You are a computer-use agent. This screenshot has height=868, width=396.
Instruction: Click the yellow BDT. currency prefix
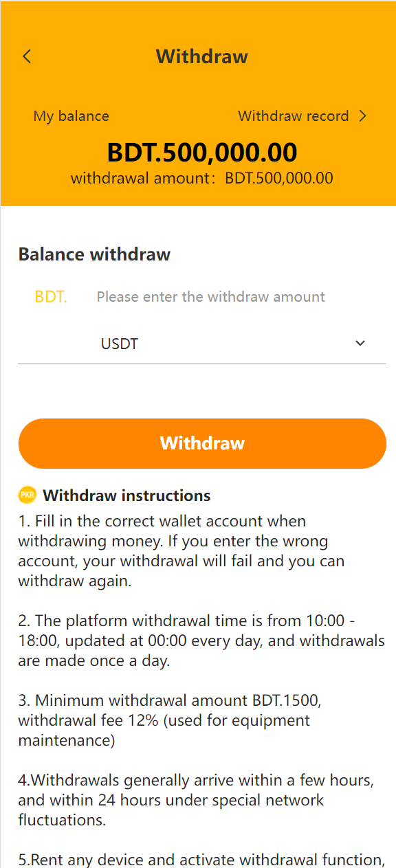51,297
